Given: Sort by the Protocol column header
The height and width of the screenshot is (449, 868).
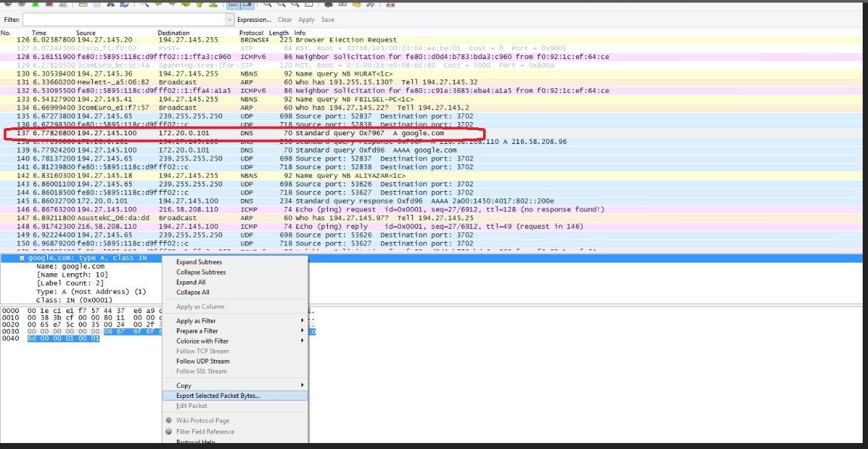Looking at the screenshot, I should coord(251,32).
